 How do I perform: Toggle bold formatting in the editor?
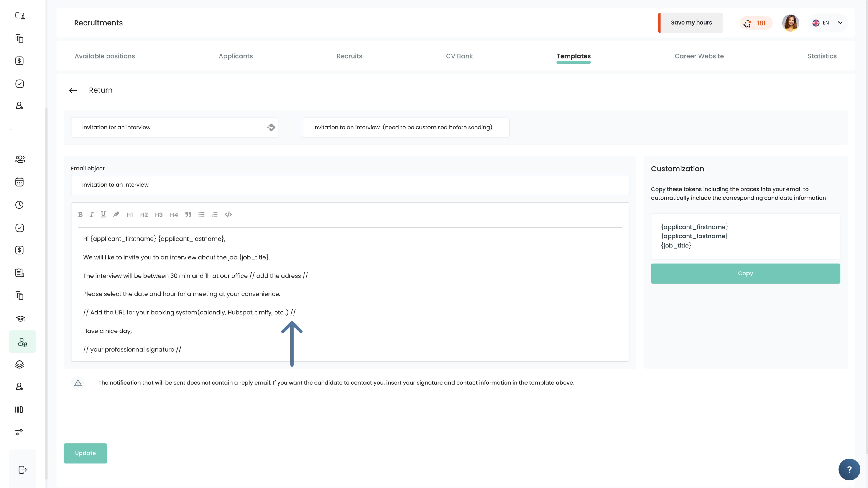(x=81, y=215)
